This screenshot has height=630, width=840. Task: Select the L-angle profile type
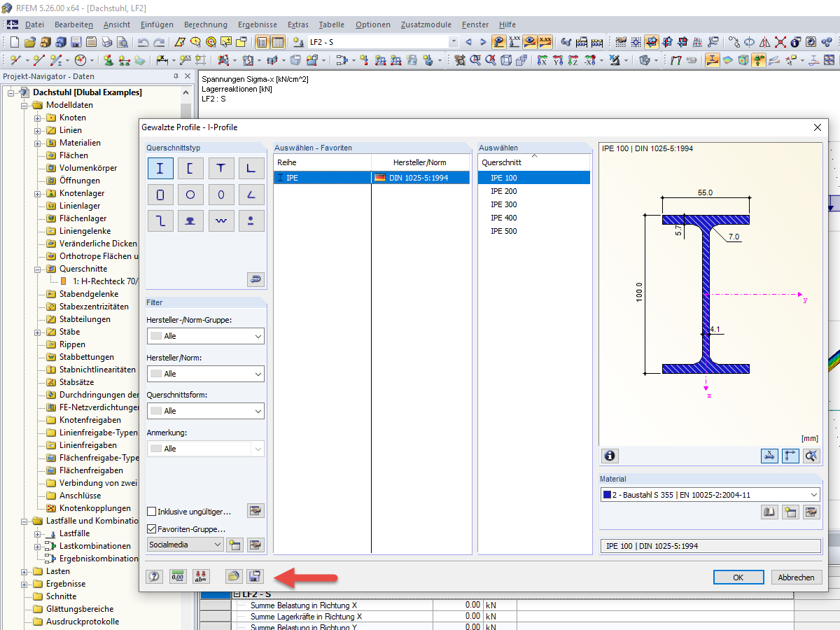pos(251,168)
